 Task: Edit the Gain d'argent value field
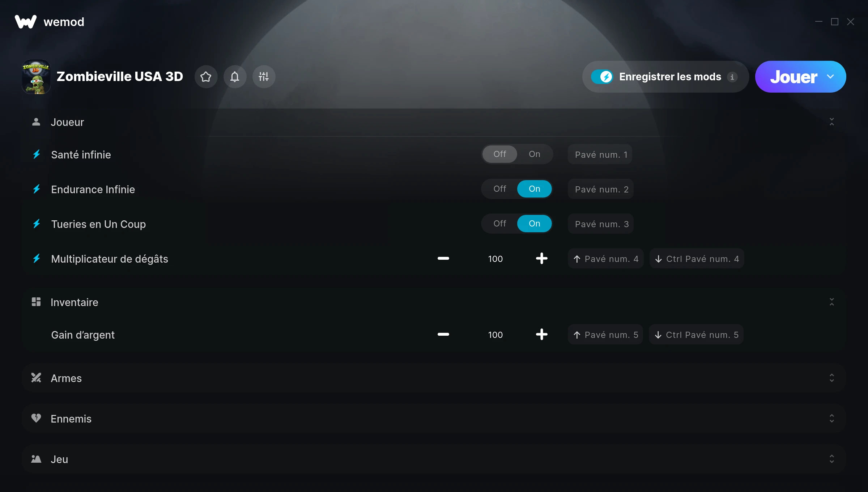tap(495, 335)
